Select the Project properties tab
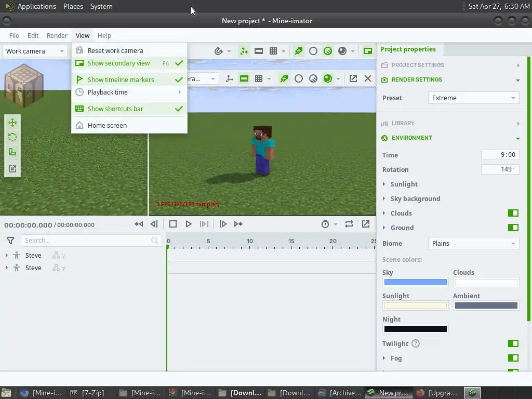532x399 pixels. 408,49
